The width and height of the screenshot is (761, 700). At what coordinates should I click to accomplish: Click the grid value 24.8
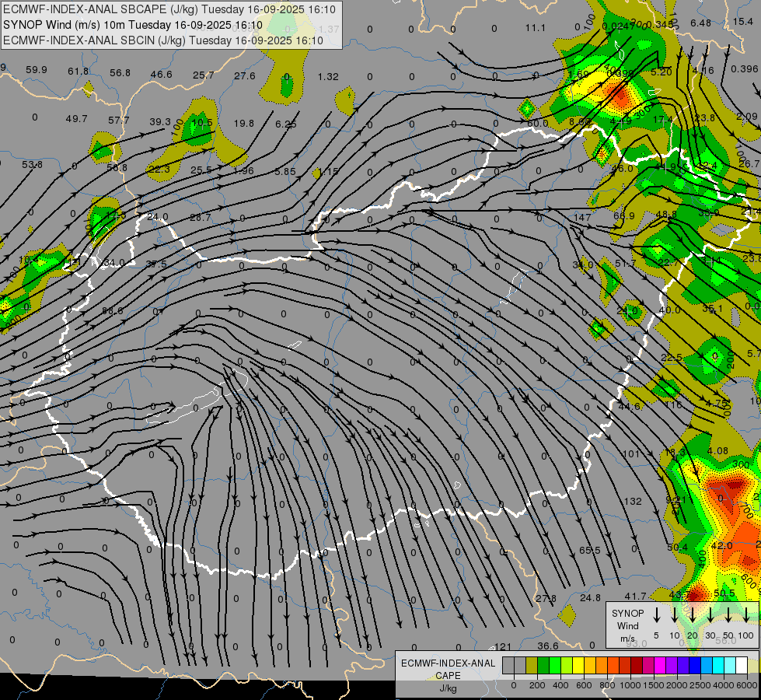pyautogui.click(x=590, y=597)
